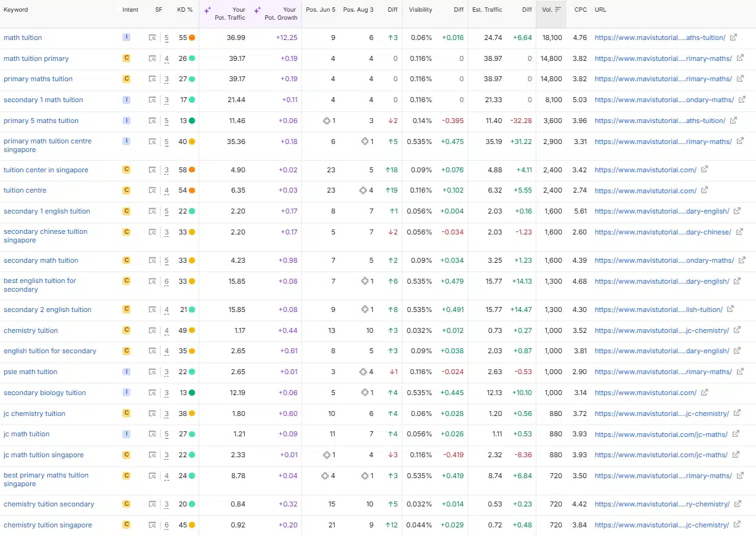
Task: Open the primary 5 maths tuition keyword
Action: point(41,121)
